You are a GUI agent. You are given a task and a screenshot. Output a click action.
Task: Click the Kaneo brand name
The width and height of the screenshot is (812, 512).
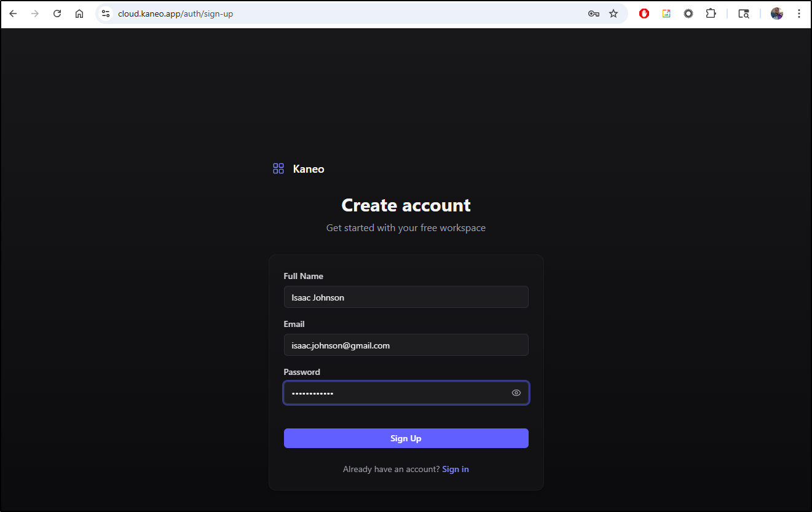tap(309, 169)
